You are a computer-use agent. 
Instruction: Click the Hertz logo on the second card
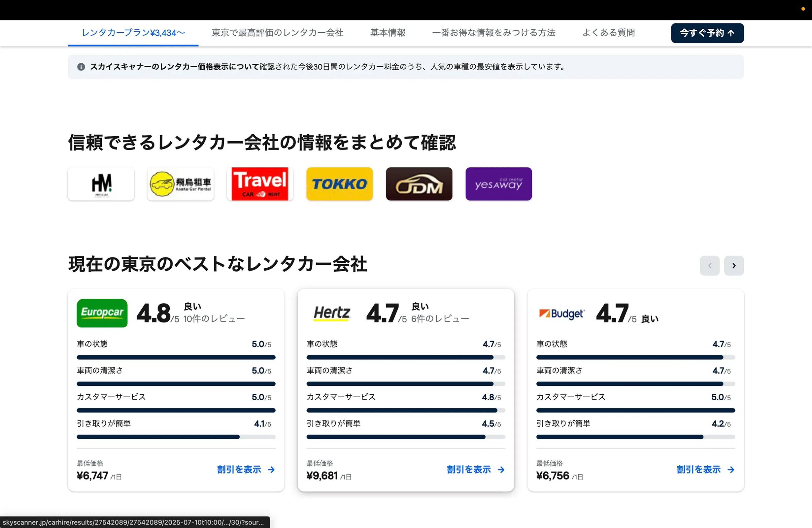point(332,313)
